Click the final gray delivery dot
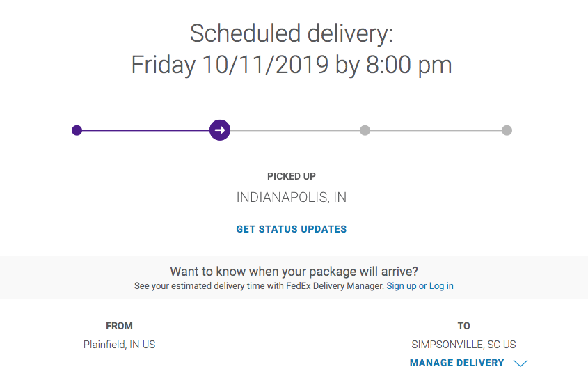This screenshot has width=588, height=392. [507, 130]
